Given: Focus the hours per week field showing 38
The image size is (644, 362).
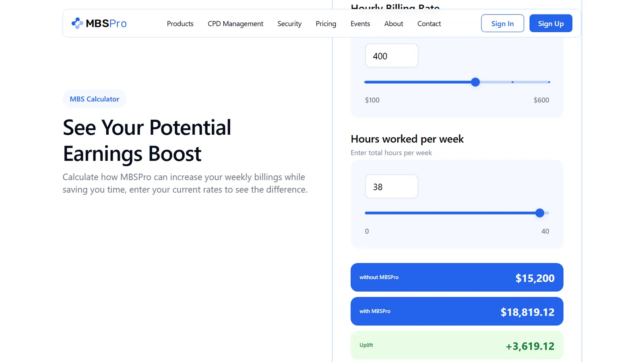Looking at the screenshot, I should point(391,187).
